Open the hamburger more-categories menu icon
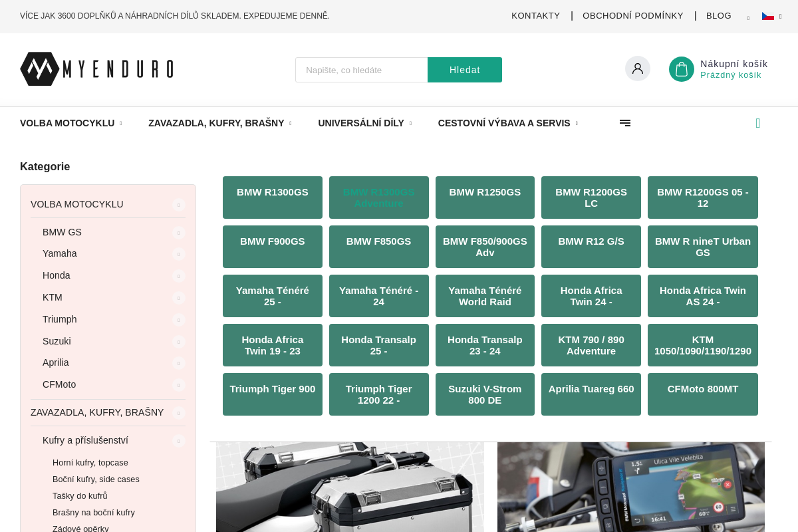This screenshot has width=798, height=532. coord(625,123)
